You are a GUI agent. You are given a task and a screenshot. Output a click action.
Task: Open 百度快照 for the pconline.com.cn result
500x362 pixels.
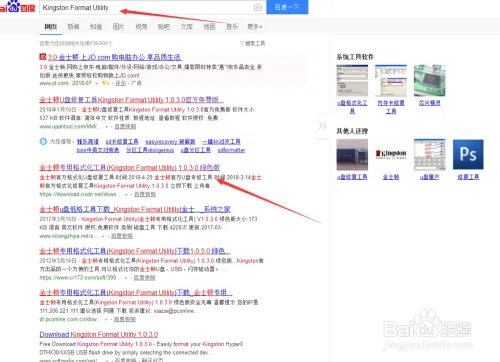click(125, 319)
